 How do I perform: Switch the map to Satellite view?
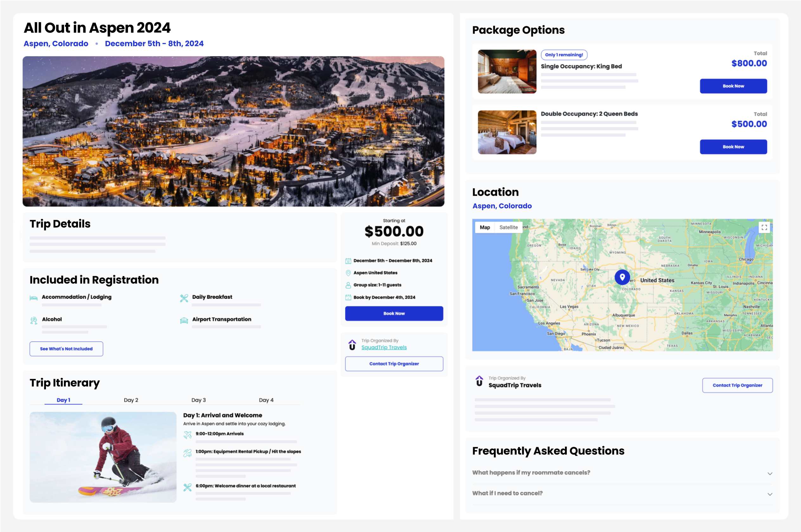pyautogui.click(x=509, y=227)
